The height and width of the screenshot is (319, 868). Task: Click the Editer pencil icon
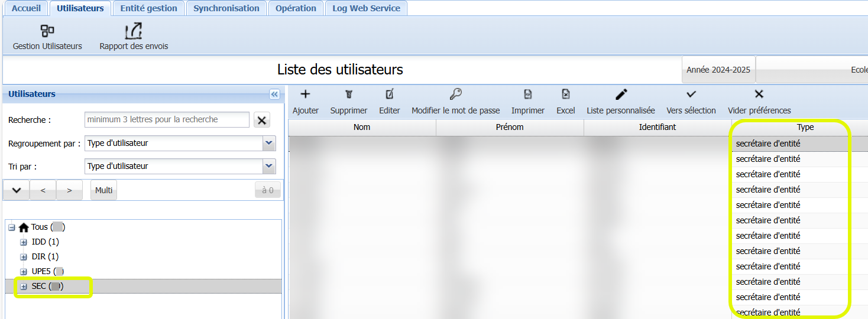389,95
